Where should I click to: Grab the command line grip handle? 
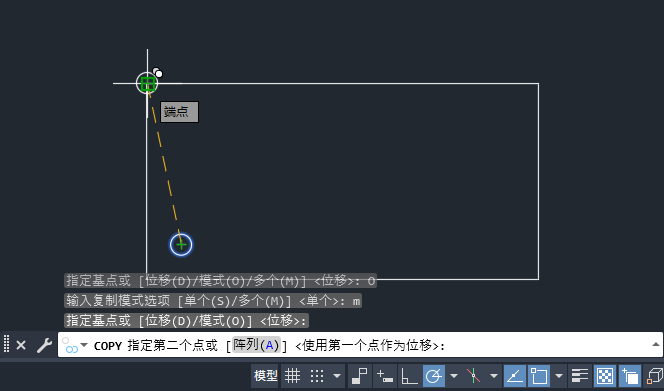(6, 344)
